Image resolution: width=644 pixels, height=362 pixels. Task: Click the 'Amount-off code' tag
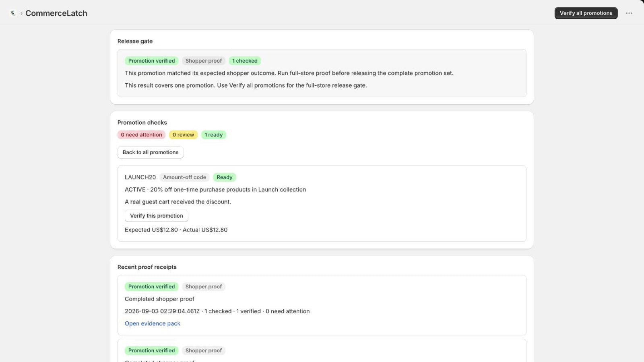(x=184, y=177)
